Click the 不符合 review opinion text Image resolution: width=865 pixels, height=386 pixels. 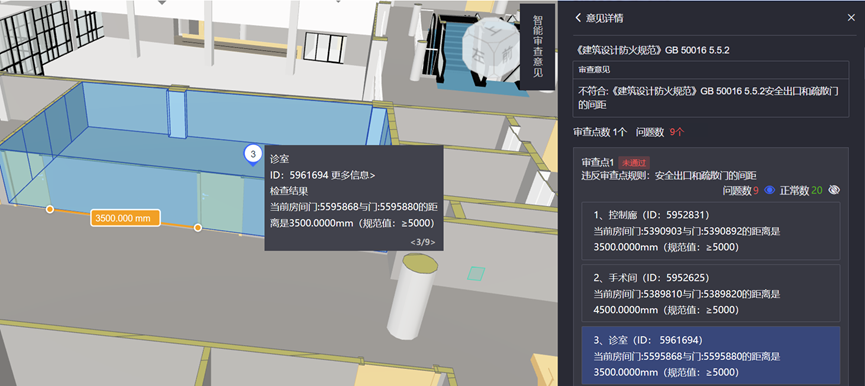(709, 97)
